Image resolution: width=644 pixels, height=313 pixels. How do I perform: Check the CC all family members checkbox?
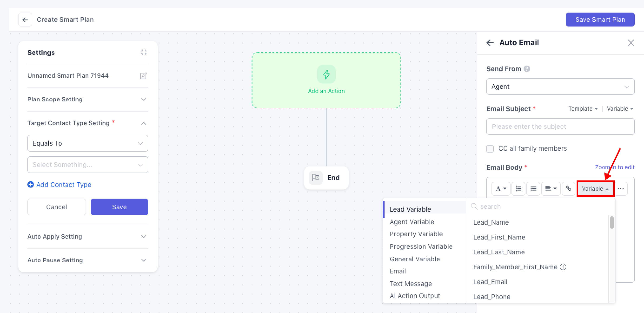[490, 149]
